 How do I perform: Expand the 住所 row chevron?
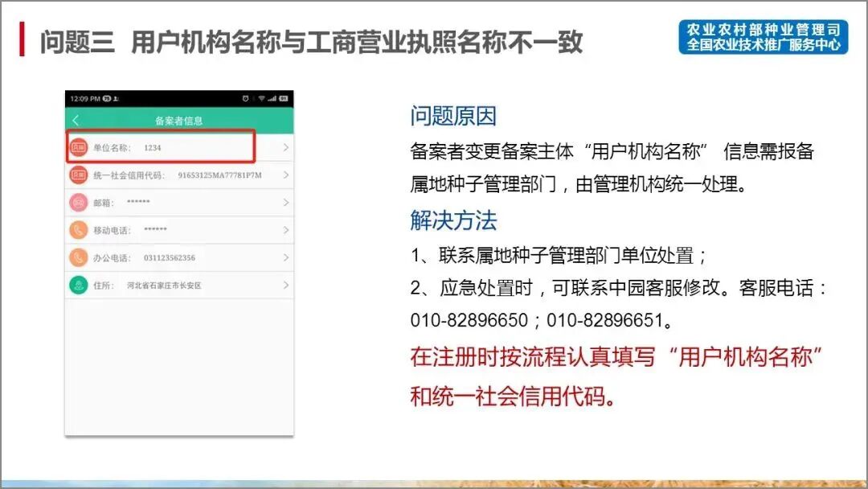coord(286,285)
